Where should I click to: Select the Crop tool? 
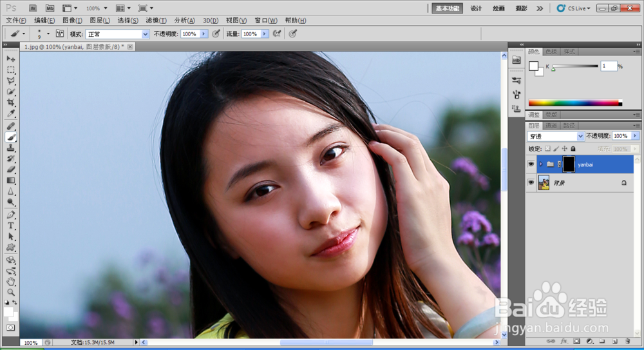[11, 102]
